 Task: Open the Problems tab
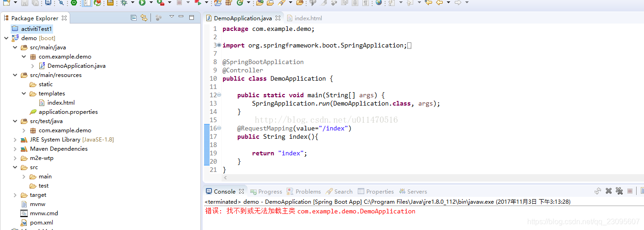(x=304, y=191)
